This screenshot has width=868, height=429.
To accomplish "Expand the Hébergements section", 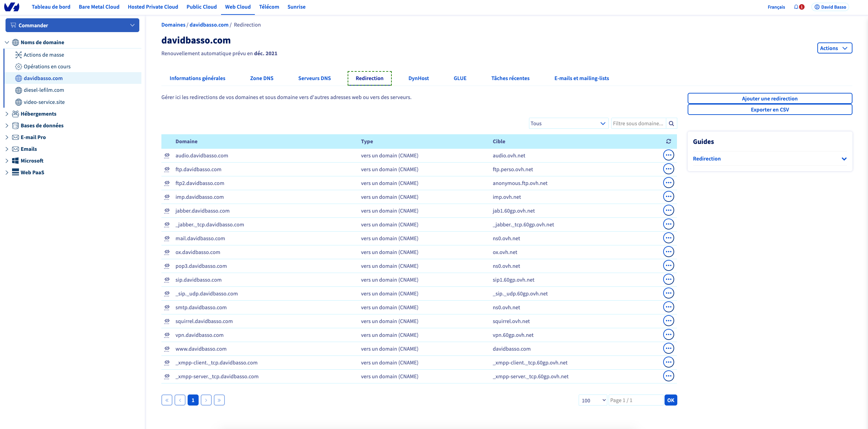I will tap(38, 114).
